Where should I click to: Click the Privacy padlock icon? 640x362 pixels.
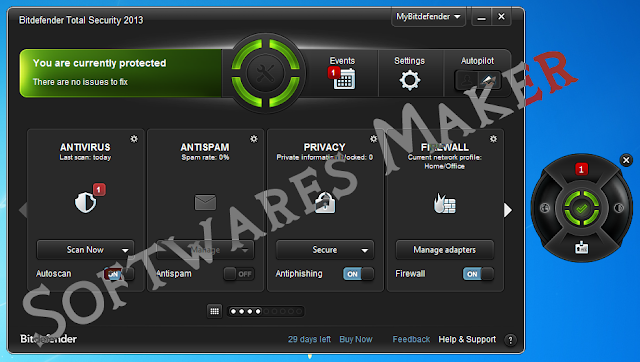pyautogui.click(x=325, y=202)
